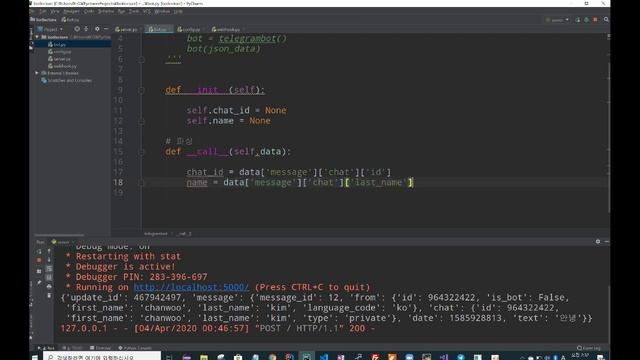The width and height of the screenshot is (640, 360).
Task: Click the red stop icon in Run panel
Action: pos(39,260)
